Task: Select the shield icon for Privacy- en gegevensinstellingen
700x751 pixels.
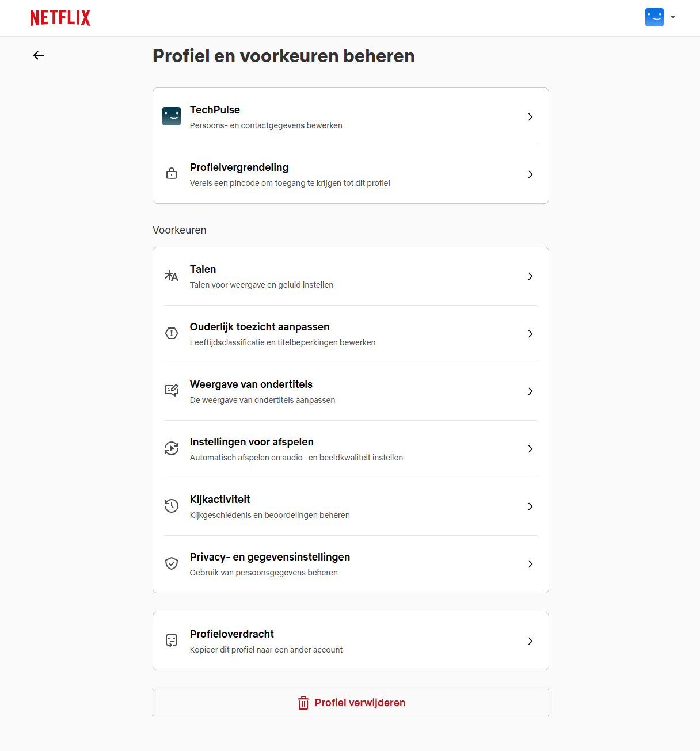Action: (172, 563)
